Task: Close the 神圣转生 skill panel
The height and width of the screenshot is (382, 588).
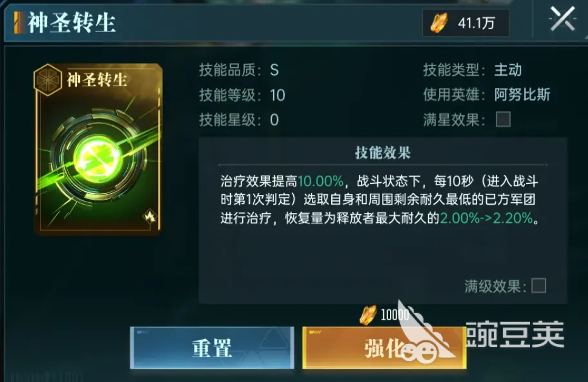Action: point(562,19)
